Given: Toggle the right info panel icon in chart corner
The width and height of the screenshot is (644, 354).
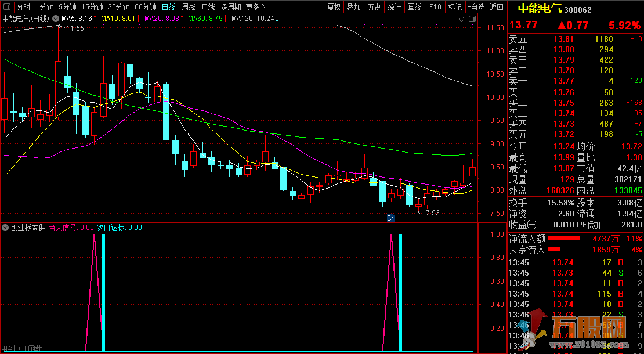Looking at the screenshot, I should [472, 19].
